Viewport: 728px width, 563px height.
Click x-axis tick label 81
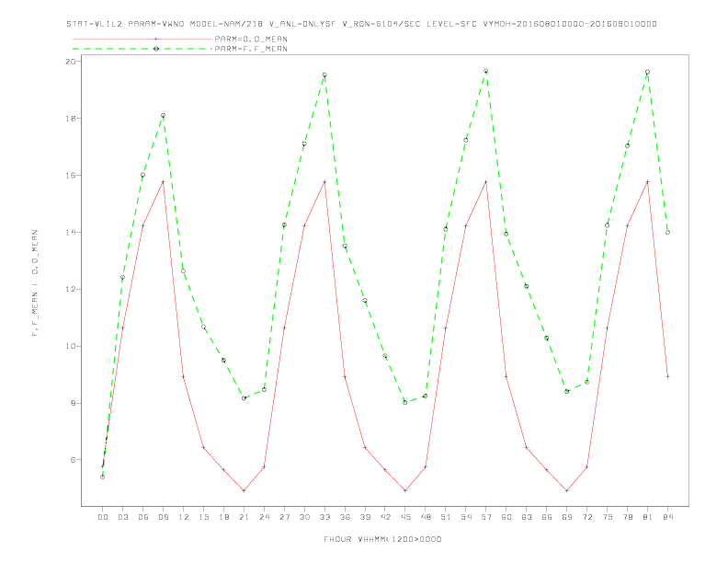648,517
